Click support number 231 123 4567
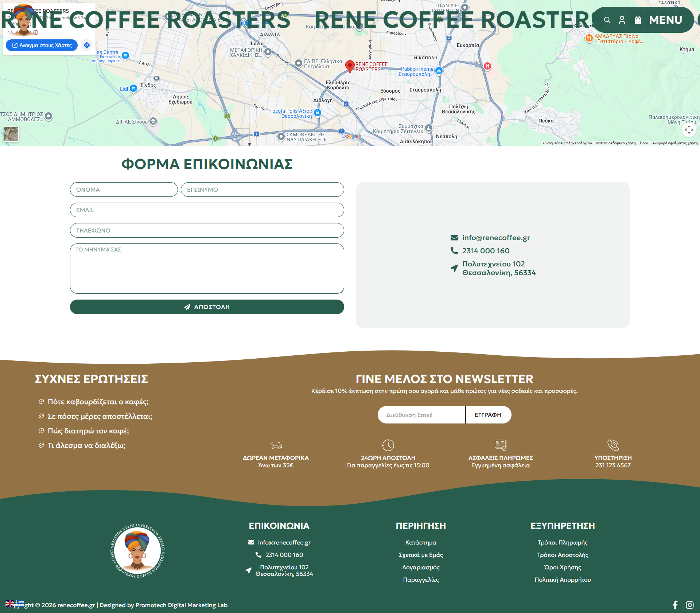Screen dimensions: 700x613 (x=613, y=465)
